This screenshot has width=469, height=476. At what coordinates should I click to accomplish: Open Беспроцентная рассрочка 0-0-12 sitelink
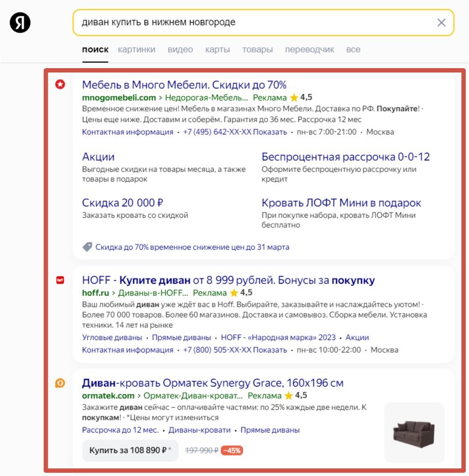pos(346,157)
